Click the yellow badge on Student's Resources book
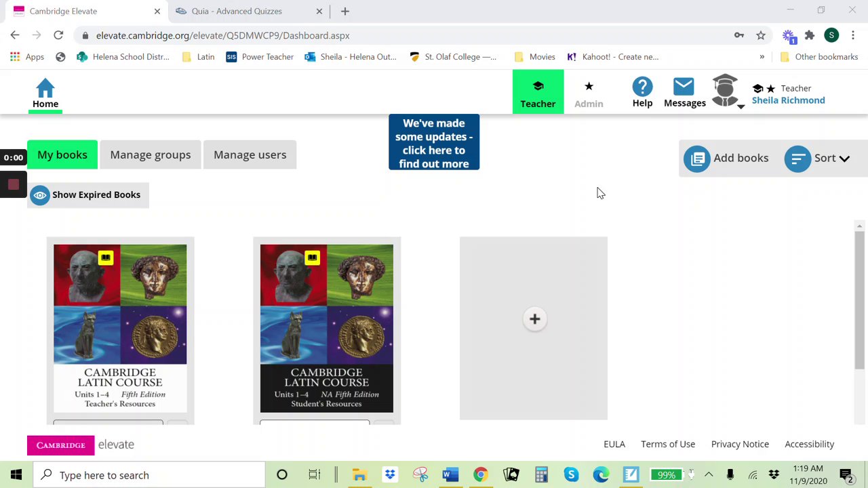This screenshot has height=488, width=868. coord(312,258)
